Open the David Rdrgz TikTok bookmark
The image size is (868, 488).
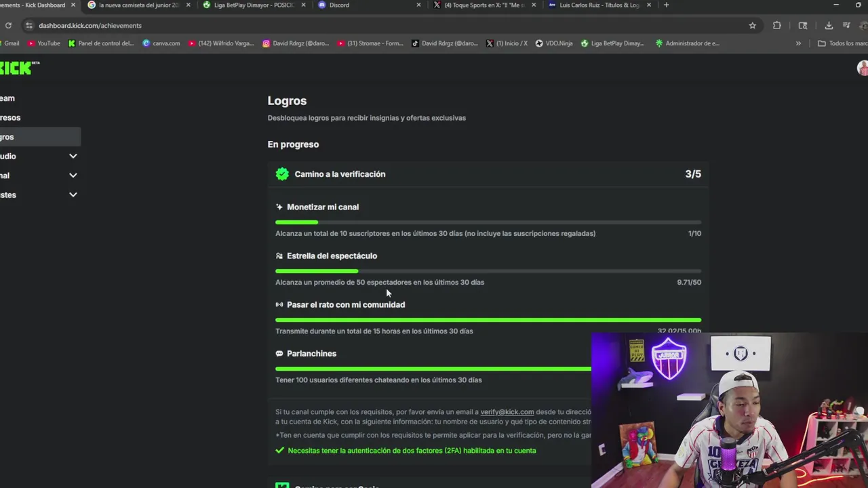pyautogui.click(x=444, y=43)
